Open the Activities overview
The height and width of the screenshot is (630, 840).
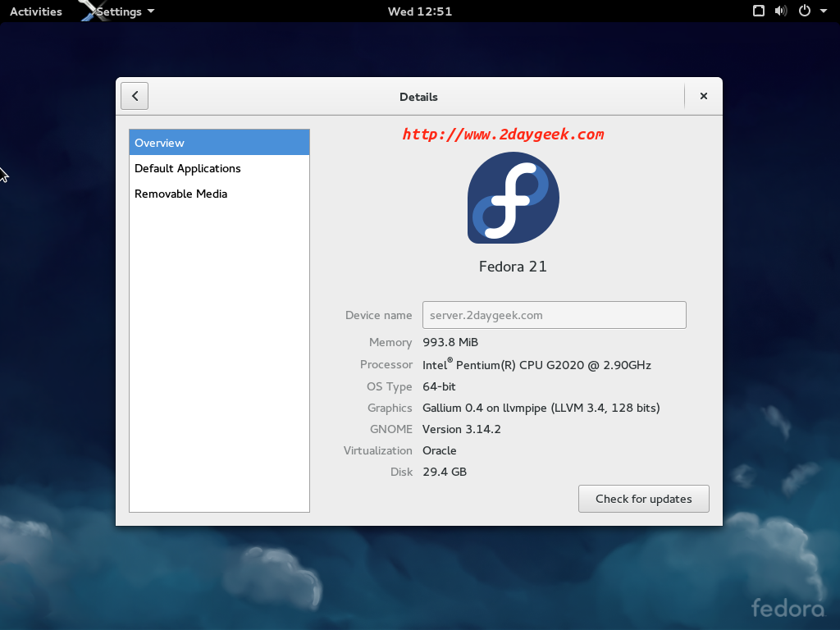(x=36, y=11)
